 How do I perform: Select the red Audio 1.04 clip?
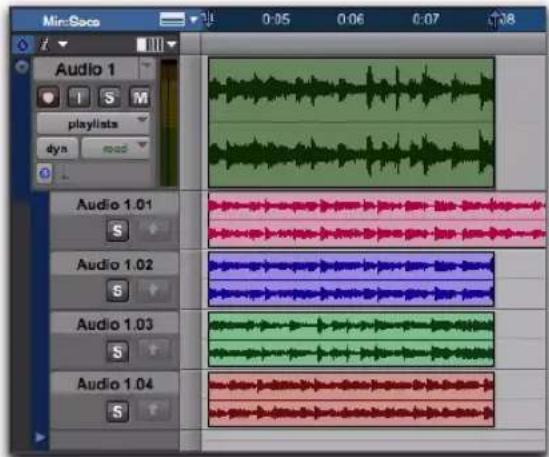pos(351,399)
